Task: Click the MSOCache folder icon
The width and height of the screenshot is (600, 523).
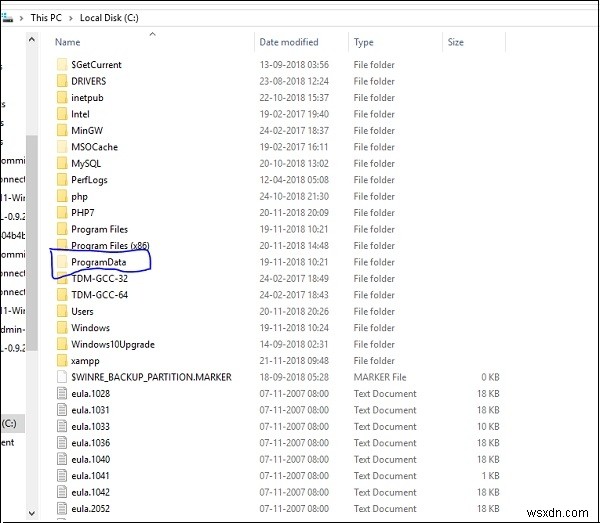Action: [x=62, y=147]
